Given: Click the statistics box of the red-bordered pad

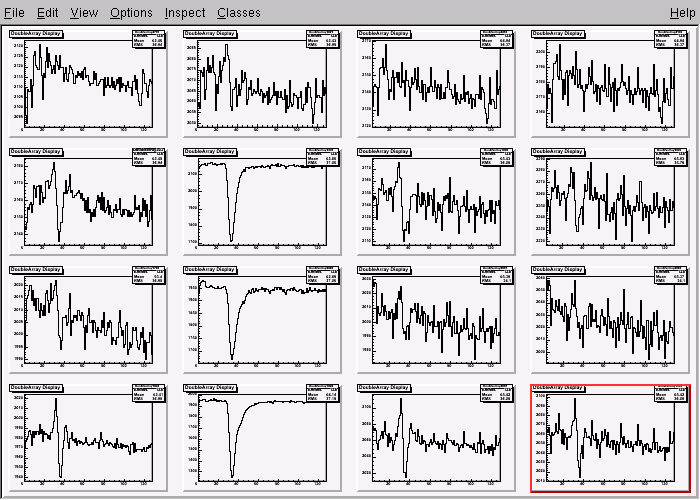Looking at the screenshot, I should (671, 394).
